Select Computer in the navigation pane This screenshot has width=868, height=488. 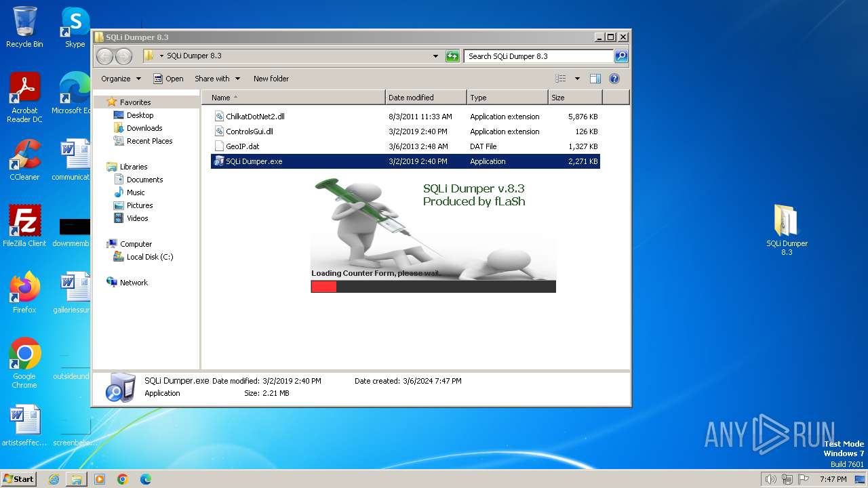(136, 244)
